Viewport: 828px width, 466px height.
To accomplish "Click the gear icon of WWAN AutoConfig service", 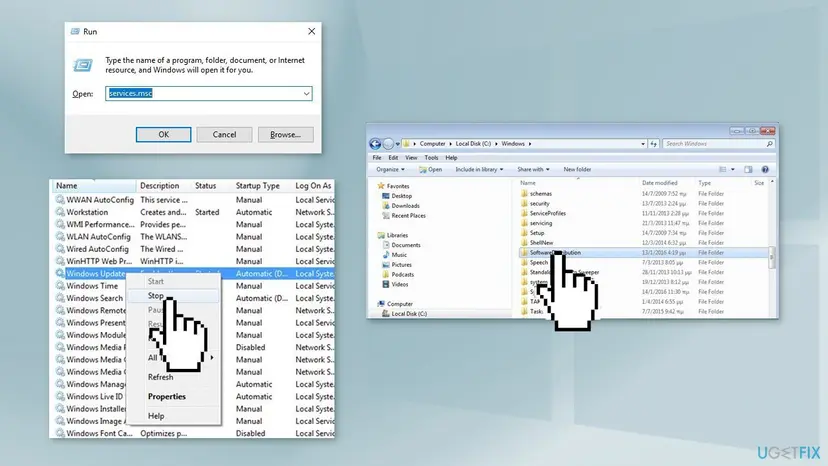I will click(x=60, y=200).
